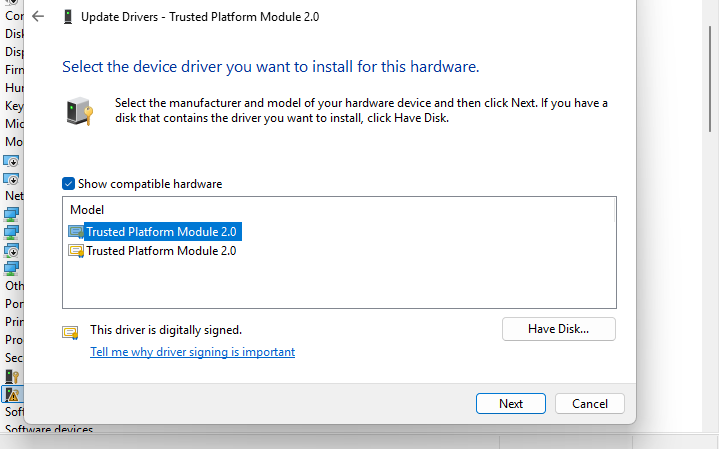Click the certificate icon of the unhighlighted model row
Image resolution: width=719 pixels, height=449 pixels.
(76, 251)
